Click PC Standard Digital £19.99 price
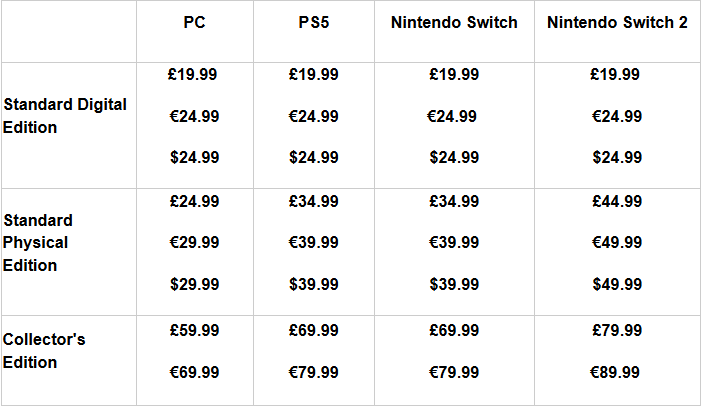705x406 pixels. point(194,75)
